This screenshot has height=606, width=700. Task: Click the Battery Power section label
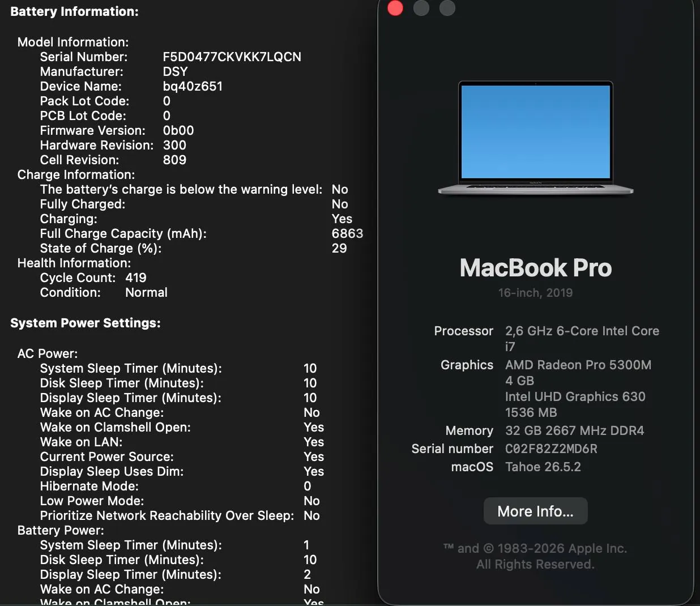pos(61,530)
